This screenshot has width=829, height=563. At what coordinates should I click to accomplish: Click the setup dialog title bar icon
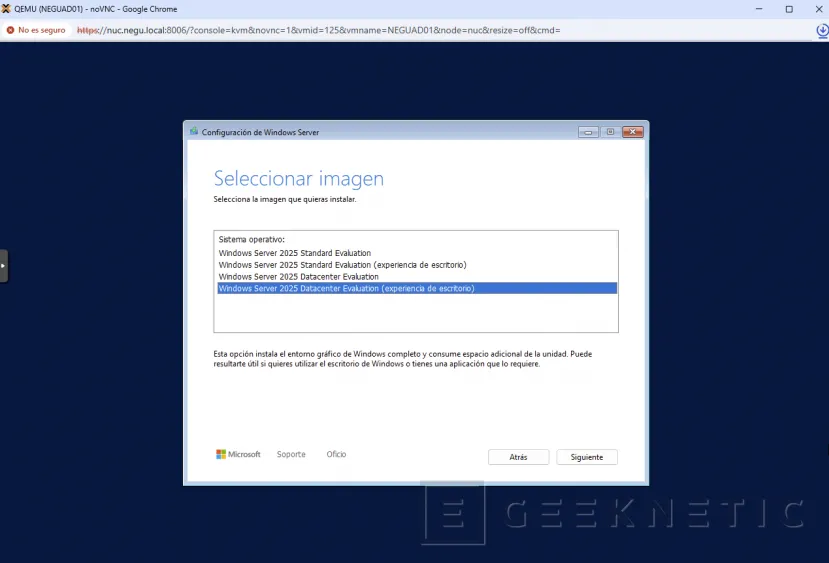pos(194,131)
